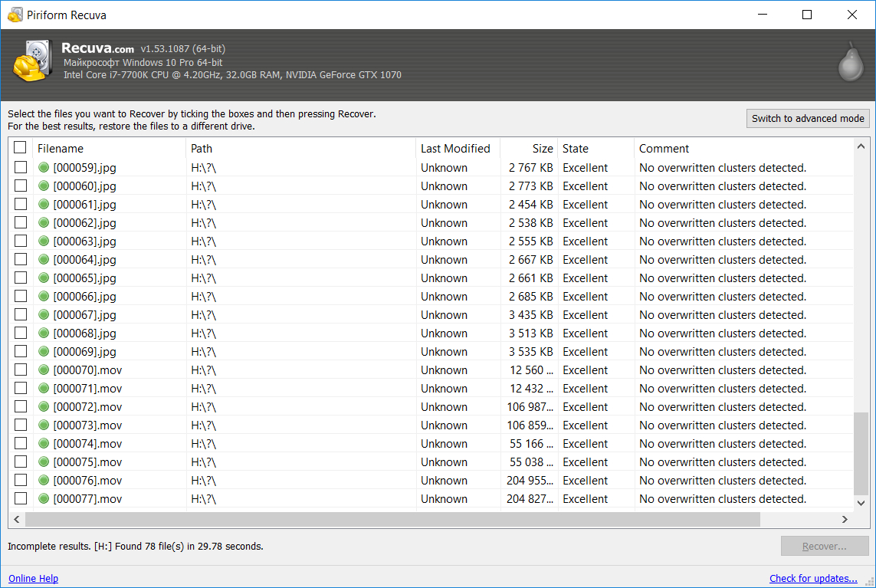876x588 pixels.
Task: Click the Piriform pear logo icon
Action: 849,61
